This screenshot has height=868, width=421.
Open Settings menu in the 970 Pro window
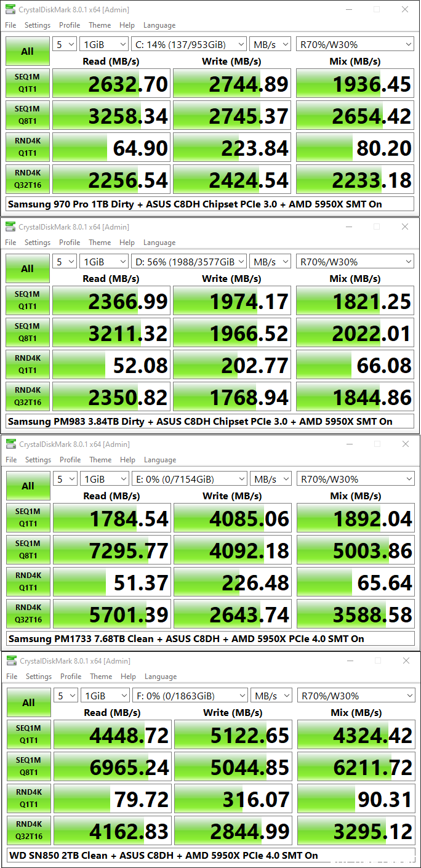click(x=38, y=25)
